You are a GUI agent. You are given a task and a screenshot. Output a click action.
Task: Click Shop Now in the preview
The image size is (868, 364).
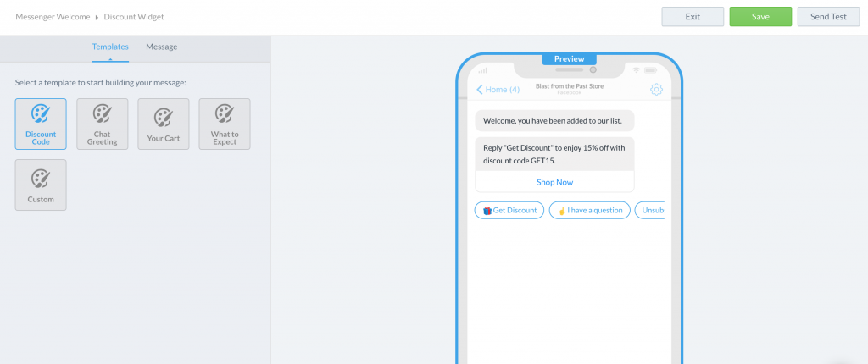tap(554, 182)
